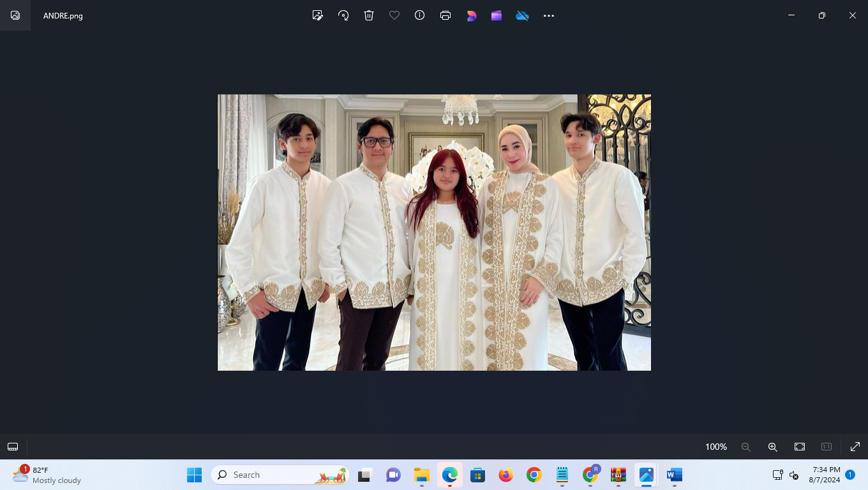The height and width of the screenshot is (490, 868).
Task: Delete the photo with the trash icon
Action: click(x=369, y=15)
